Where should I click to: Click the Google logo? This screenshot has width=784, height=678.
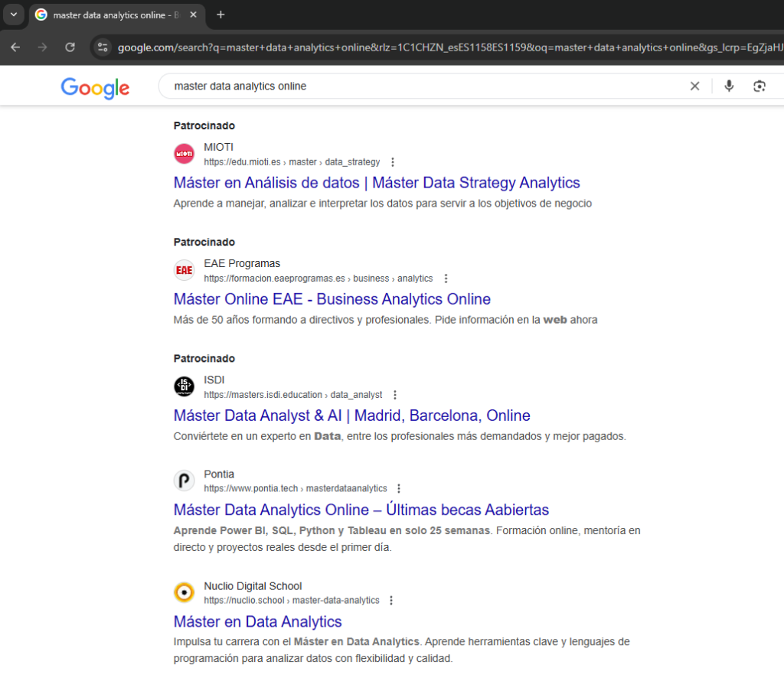click(95, 88)
